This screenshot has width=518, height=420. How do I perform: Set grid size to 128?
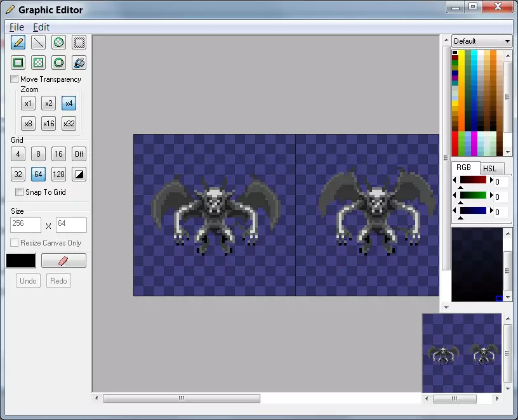59,174
